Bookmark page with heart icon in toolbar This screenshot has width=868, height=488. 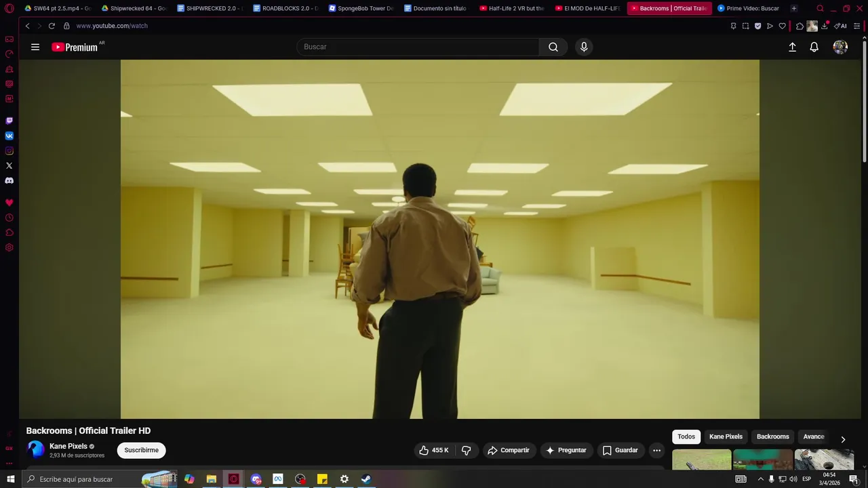pyautogui.click(x=782, y=26)
